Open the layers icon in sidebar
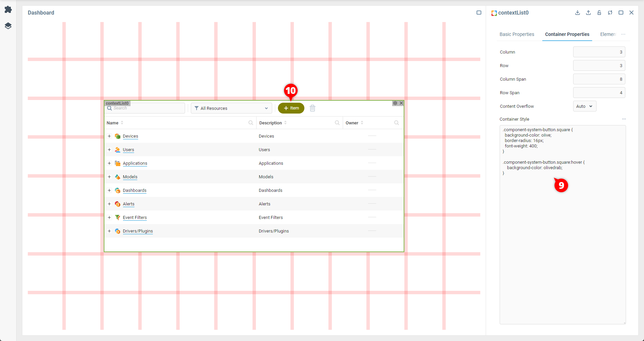Viewport: 644px width, 341px height. coord(8,26)
